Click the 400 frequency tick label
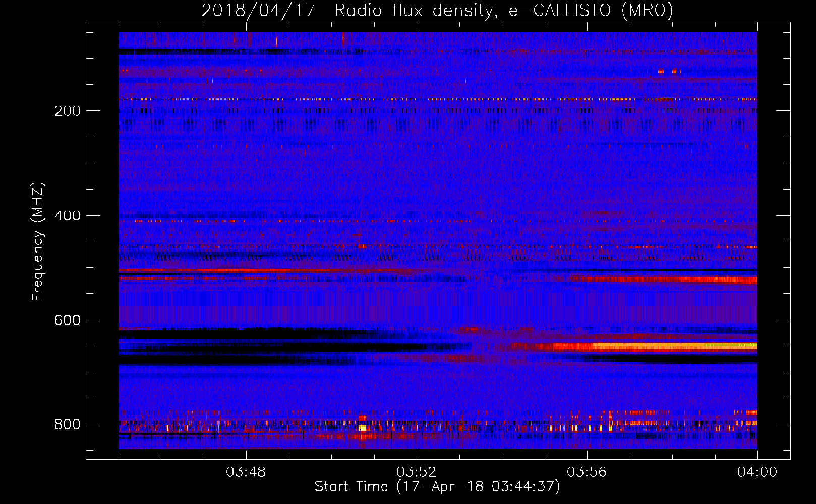Screen dimensions: 816x504 point(68,216)
